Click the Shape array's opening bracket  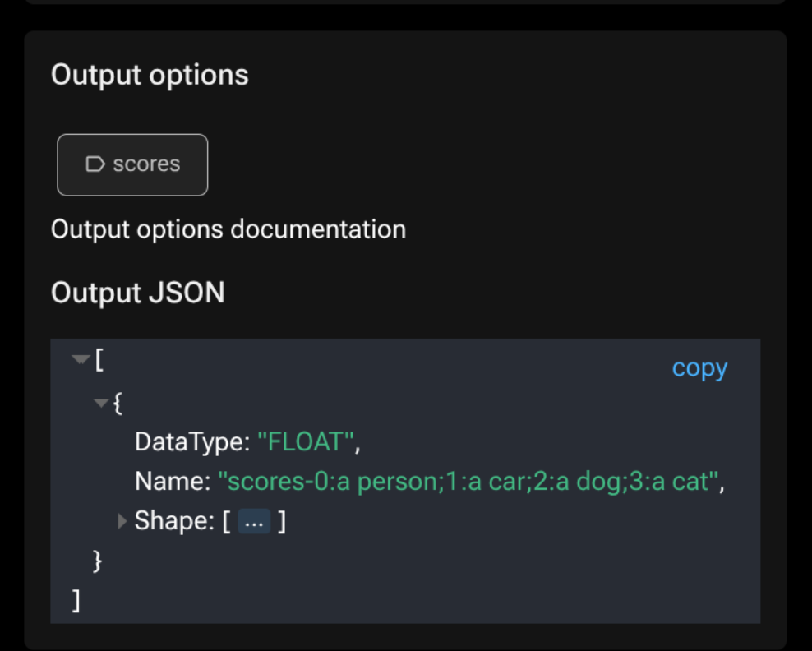(x=226, y=521)
